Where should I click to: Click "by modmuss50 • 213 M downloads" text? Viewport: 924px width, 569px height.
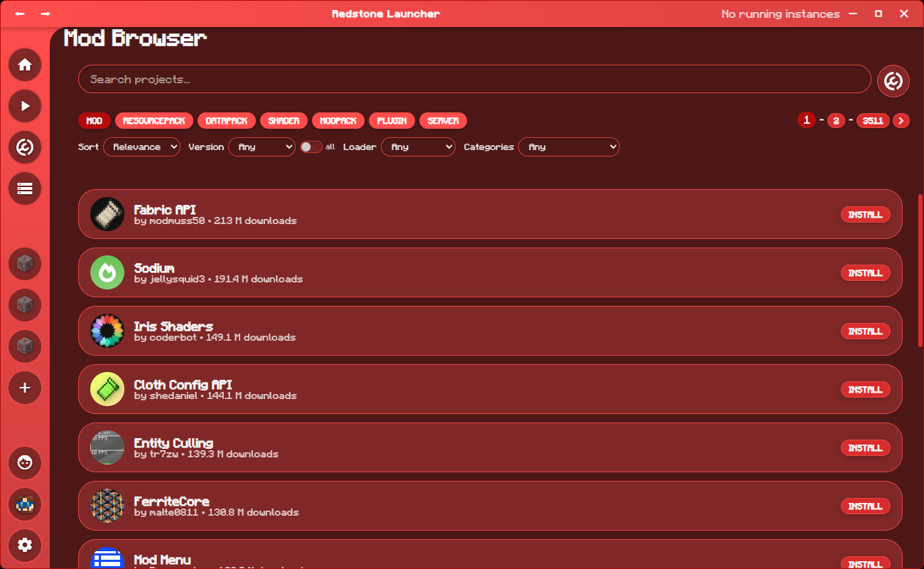(x=215, y=221)
